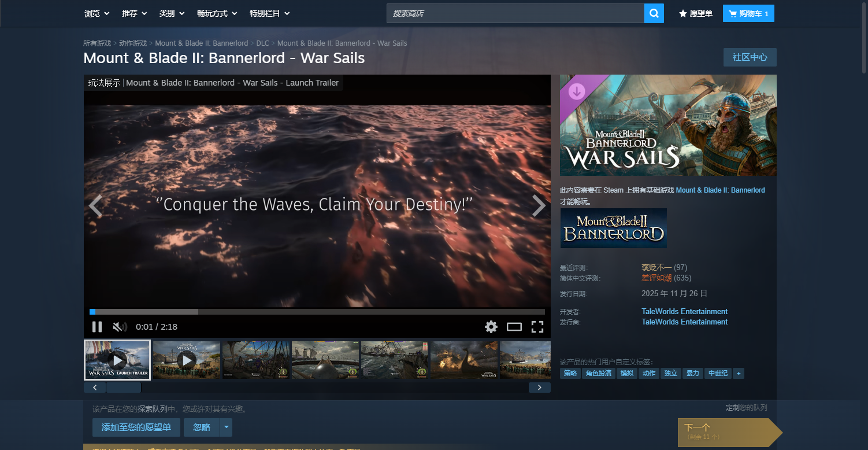Open video settings gear icon
The image size is (868, 450).
pos(491,327)
